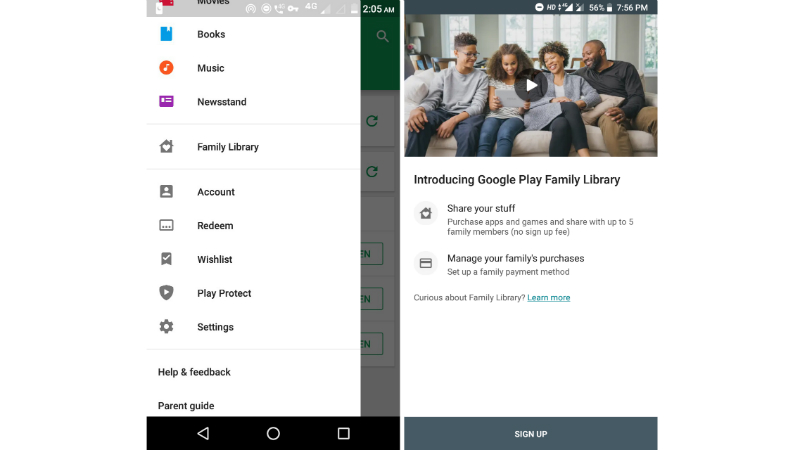Open Books in the drawer menu
The width and height of the screenshot is (800, 450).
[x=254, y=34]
